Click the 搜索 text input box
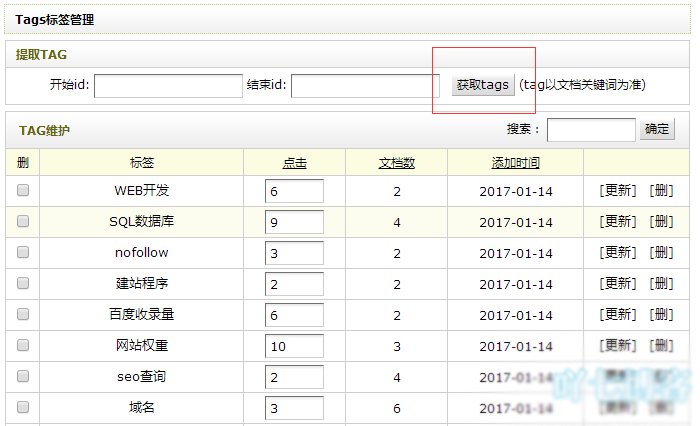This screenshot has width=700, height=426. pos(591,130)
